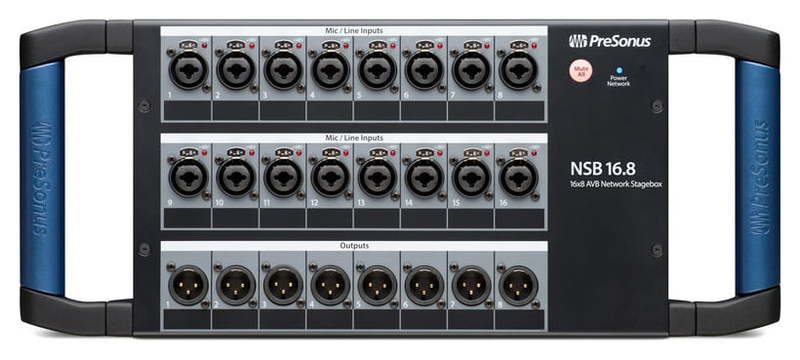Screen dimensions: 800x360
Task: Click the Mic / Line Inputs heading above inputs 9-16
Action: coord(354,138)
